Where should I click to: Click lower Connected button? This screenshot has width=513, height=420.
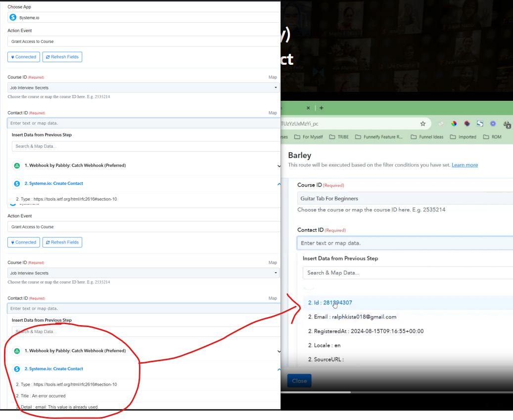click(24, 242)
